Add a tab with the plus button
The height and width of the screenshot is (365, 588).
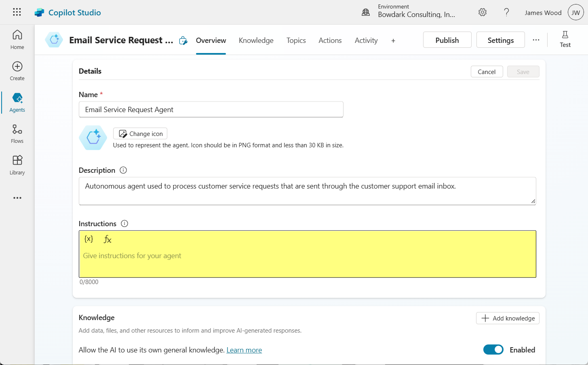pyautogui.click(x=393, y=40)
